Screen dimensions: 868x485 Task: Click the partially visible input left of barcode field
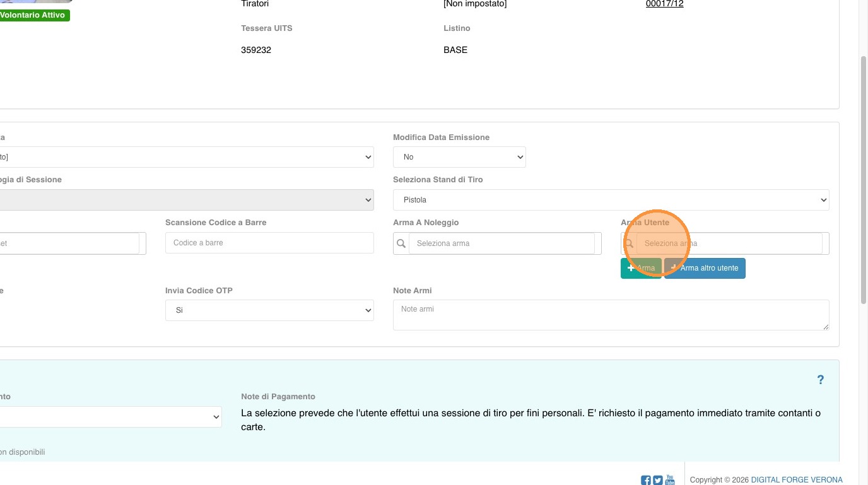(69, 243)
